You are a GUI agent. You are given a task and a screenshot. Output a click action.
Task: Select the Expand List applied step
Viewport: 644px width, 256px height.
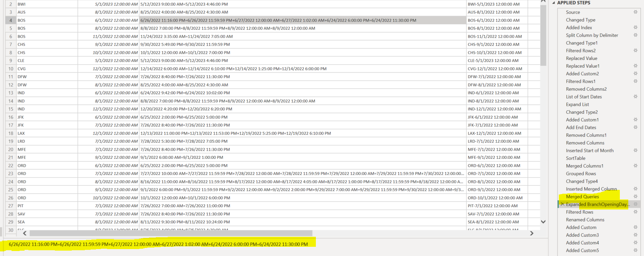point(577,105)
